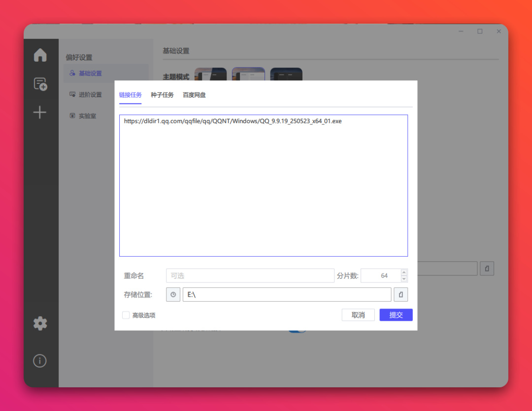Enable the 高级选项 checkbox

point(126,315)
